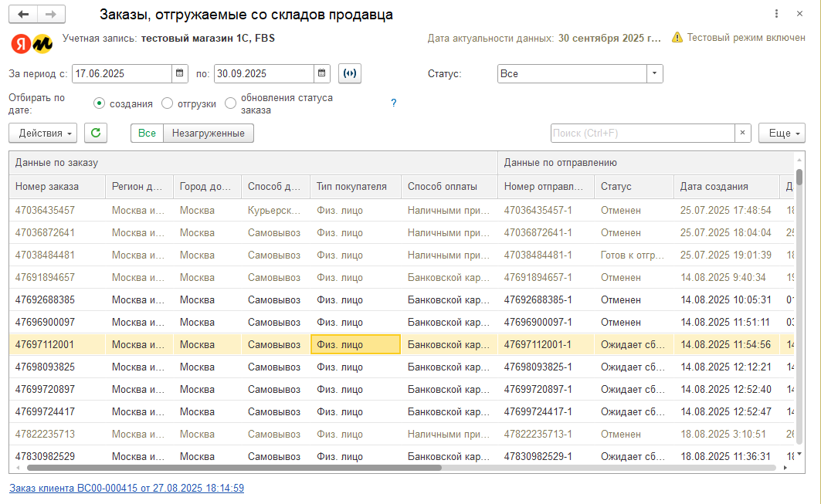The width and height of the screenshot is (821, 504).
Task: Open the three-dot window menu
Action: [776, 15]
